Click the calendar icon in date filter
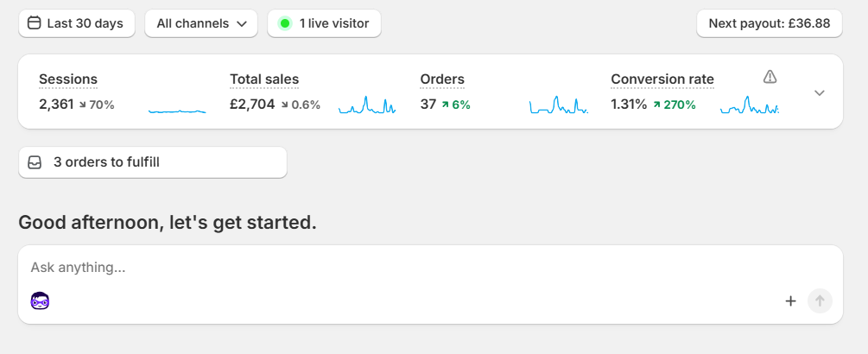Screen dimensions: 868x354 coord(35,23)
